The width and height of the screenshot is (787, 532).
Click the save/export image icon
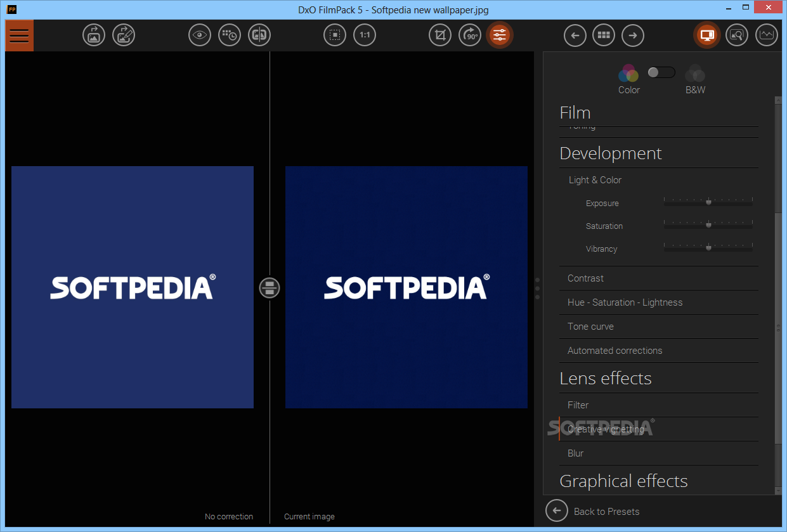point(94,35)
